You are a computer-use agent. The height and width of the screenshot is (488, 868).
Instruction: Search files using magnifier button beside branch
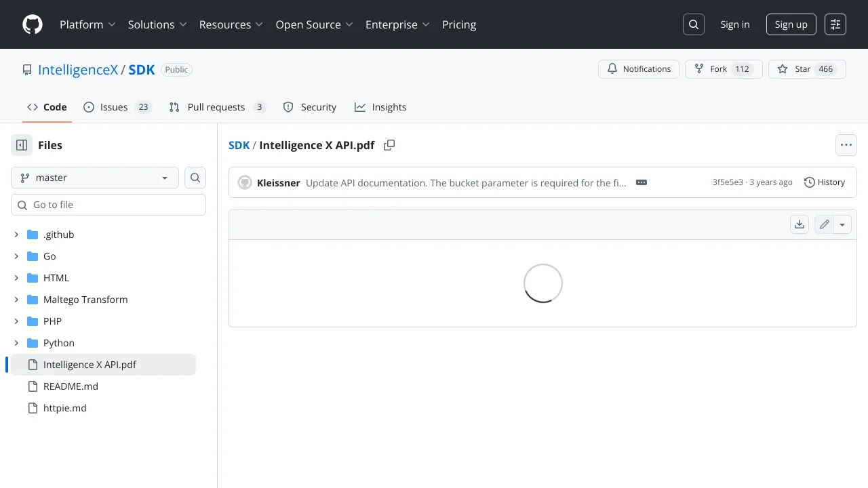click(x=195, y=178)
